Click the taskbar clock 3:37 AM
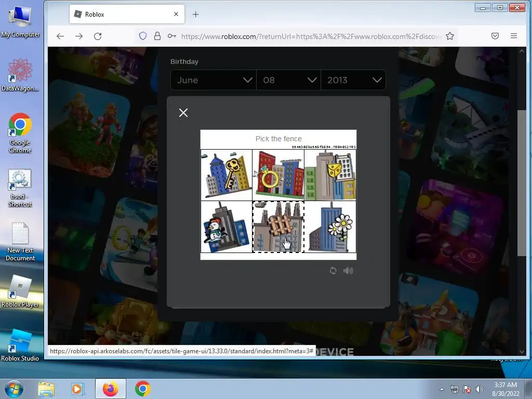 pyautogui.click(x=506, y=389)
